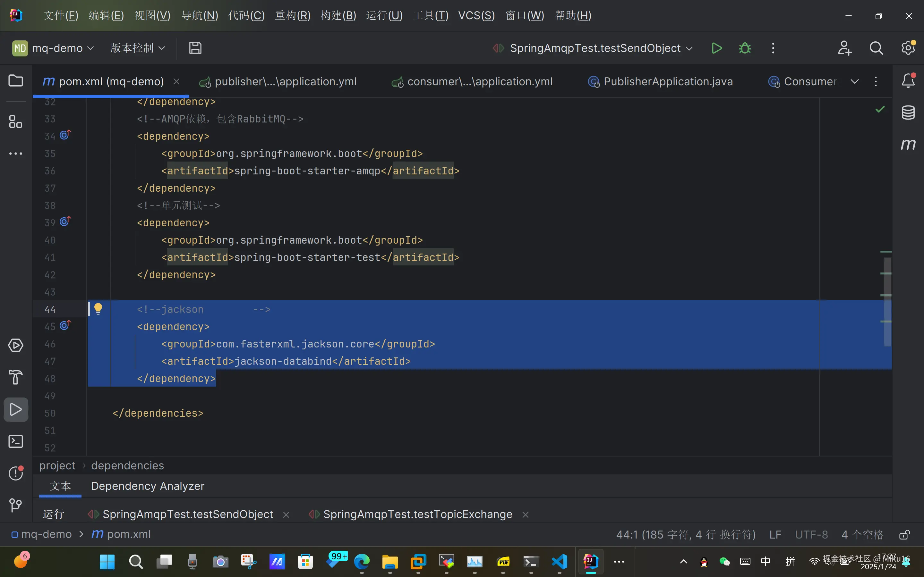Viewport: 924px width, 577px height.
Task: Click the dependencies breadcrumb
Action: (127, 465)
